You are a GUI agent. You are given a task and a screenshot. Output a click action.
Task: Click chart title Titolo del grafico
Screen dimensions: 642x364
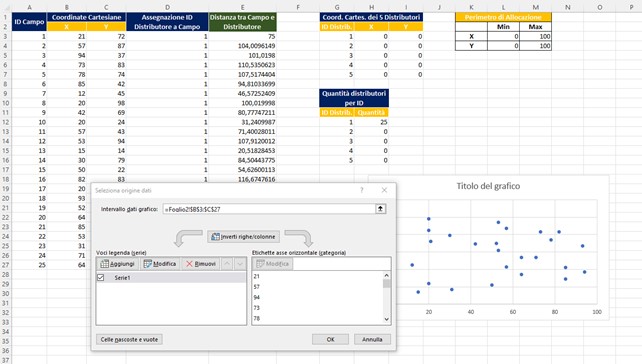click(x=488, y=186)
